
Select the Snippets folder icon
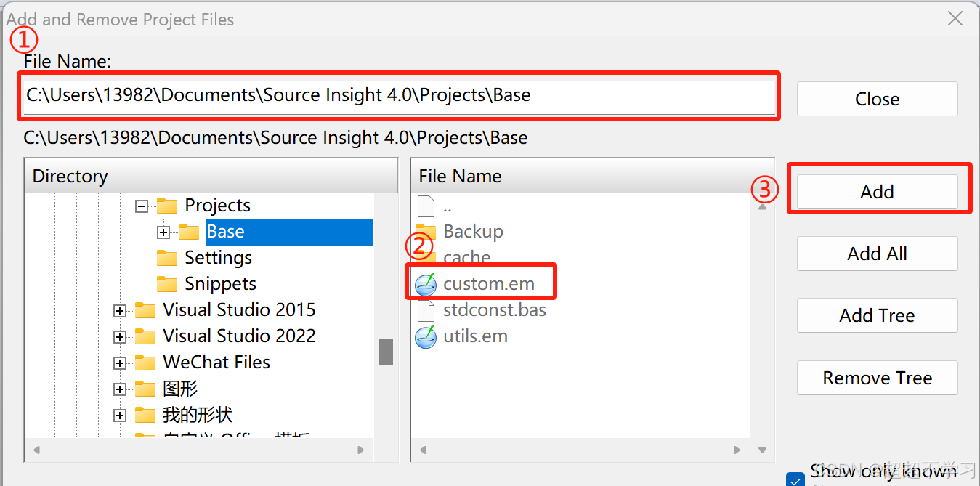point(167,284)
